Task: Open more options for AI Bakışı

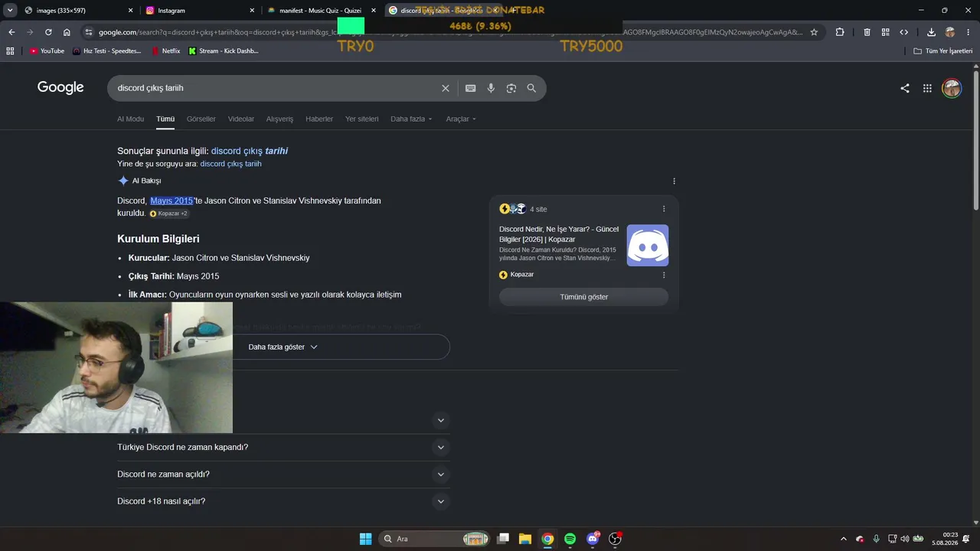Action: tap(674, 181)
